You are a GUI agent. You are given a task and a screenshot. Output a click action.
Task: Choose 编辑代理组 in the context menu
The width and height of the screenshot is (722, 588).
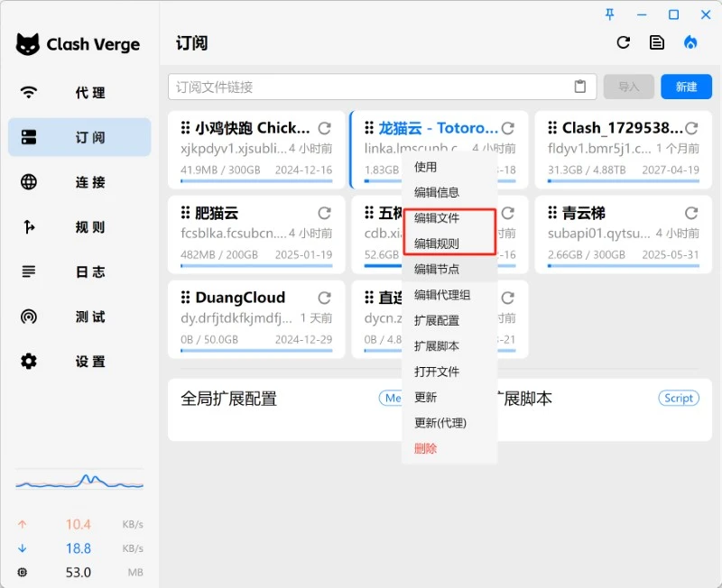(449, 295)
